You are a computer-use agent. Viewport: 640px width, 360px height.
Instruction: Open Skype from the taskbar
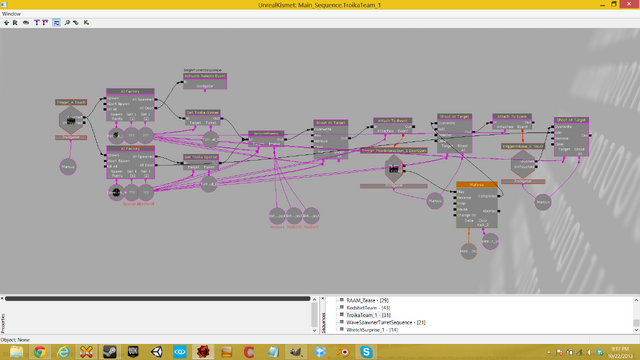[x=366, y=352]
